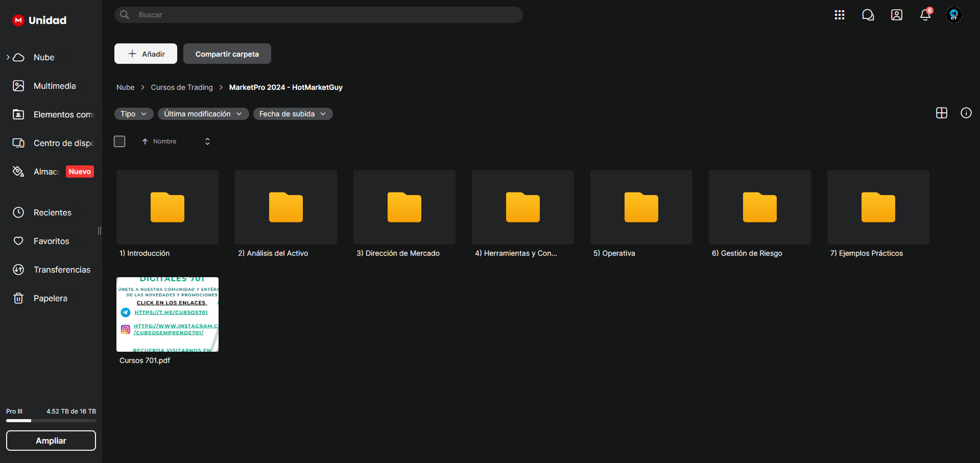Focus the Buscar search field
The image size is (980, 463).
click(319, 15)
